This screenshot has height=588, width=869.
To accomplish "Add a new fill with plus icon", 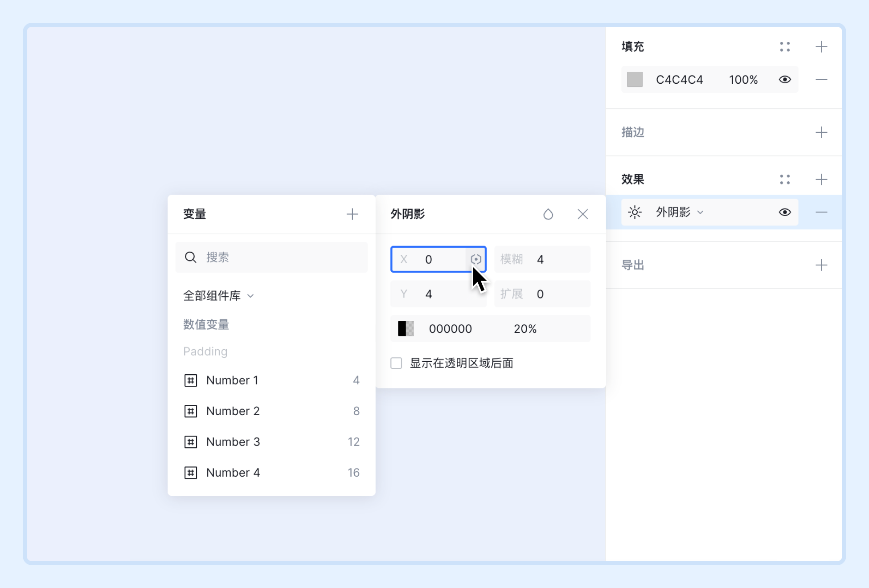I will [x=821, y=47].
